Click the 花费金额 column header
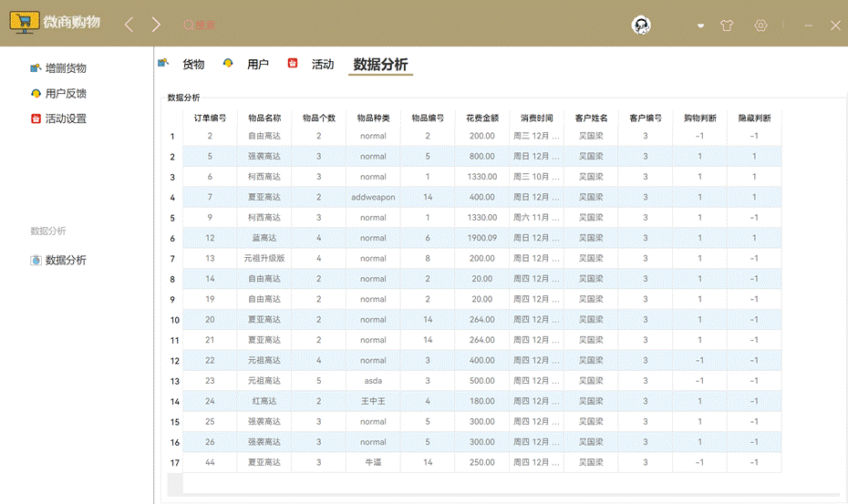 point(482,118)
